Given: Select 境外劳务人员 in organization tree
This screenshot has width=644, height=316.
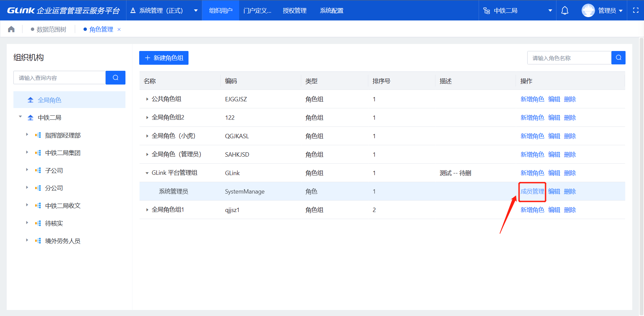Looking at the screenshot, I should (x=63, y=241).
